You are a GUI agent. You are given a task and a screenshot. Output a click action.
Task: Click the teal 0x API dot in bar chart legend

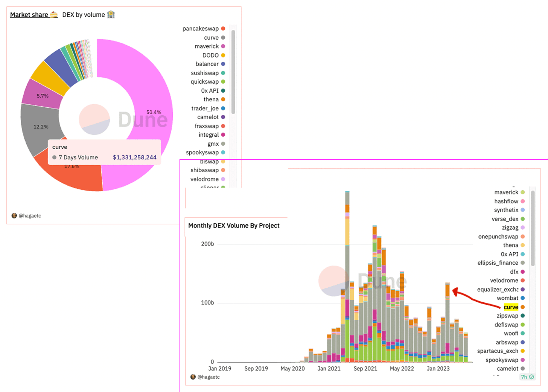tap(523, 254)
